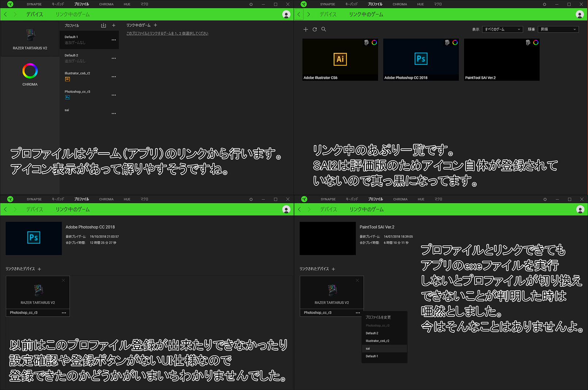Add a linked device with the plus in Photoshop details window

(x=39, y=269)
